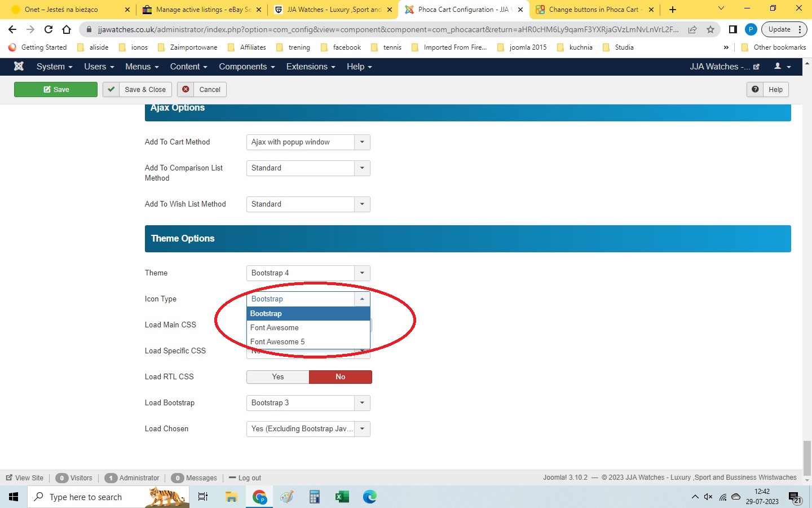Open the Chrome profile avatar
Viewport: 812px width, 508px height.
tap(751, 29)
